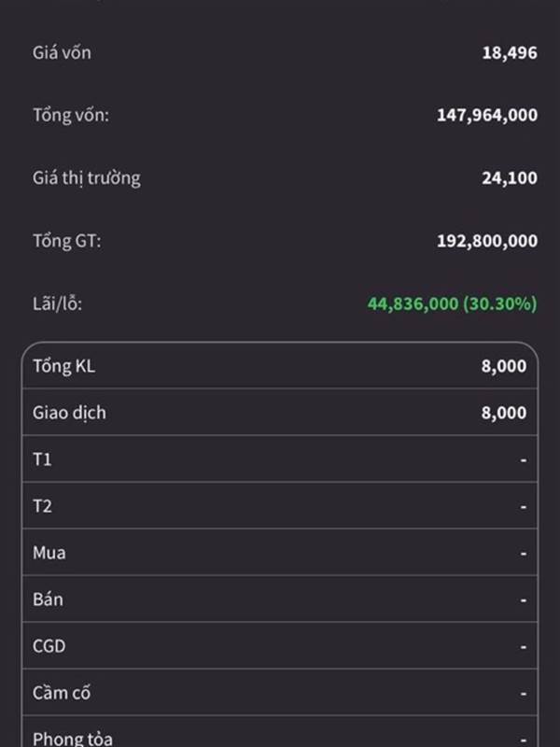Select the Giá thị trường label
The width and height of the screenshot is (560, 747).
pos(86,178)
